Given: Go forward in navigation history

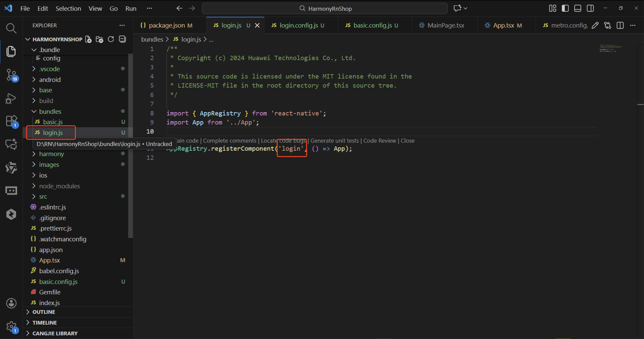Looking at the screenshot, I should (192, 9).
